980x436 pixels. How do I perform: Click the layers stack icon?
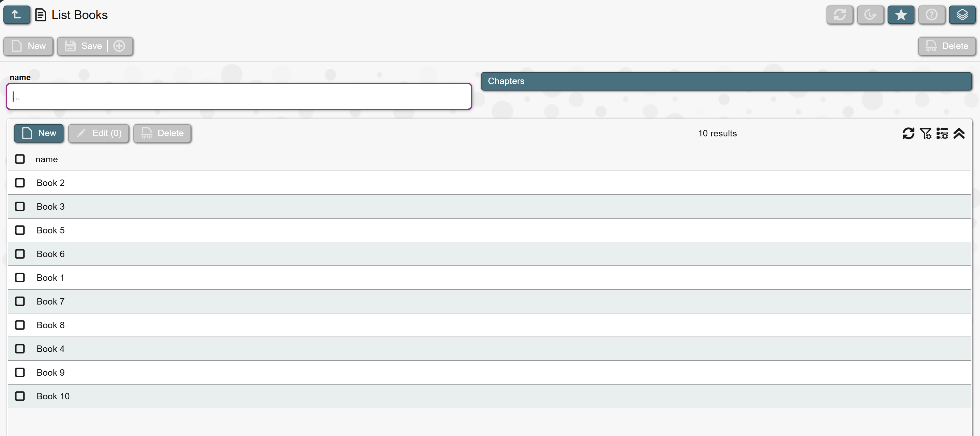(x=962, y=15)
